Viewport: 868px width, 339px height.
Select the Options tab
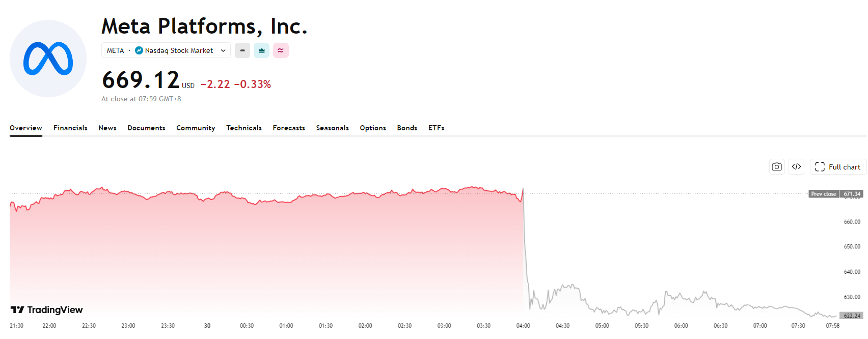pos(373,128)
